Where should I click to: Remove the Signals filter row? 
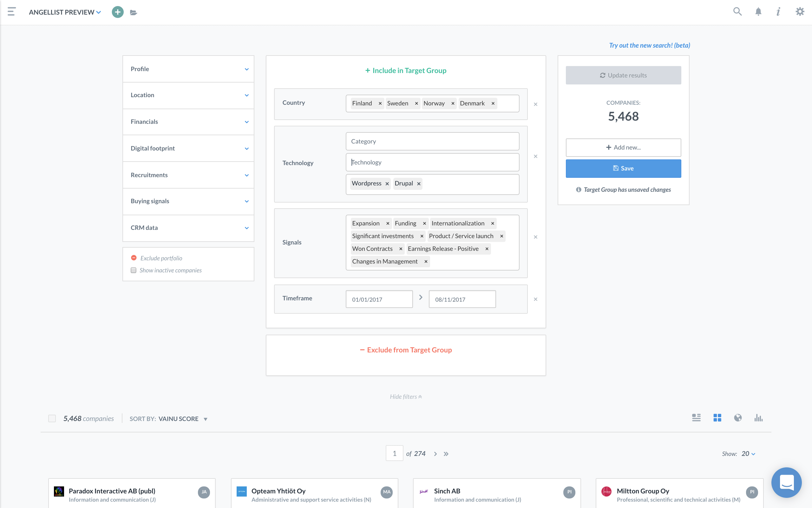click(x=535, y=237)
